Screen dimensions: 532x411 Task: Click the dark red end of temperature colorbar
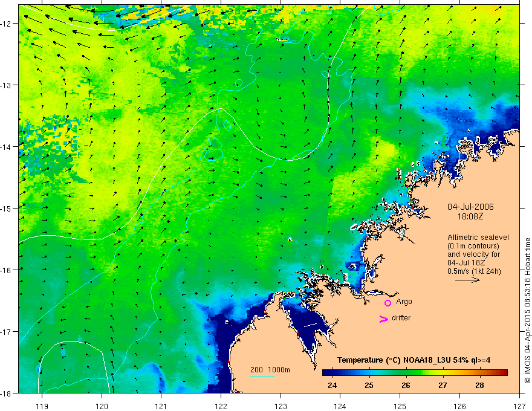click(505, 373)
